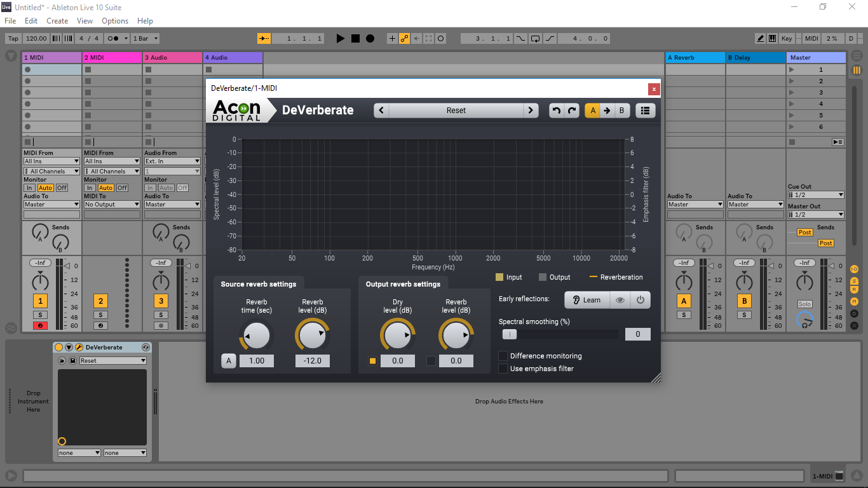Click the Learn early reflections button
868x488 pixels.
587,300
